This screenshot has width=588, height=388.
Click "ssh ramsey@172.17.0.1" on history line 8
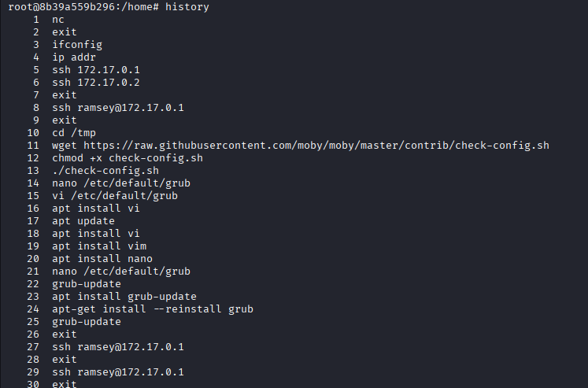(112, 107)
